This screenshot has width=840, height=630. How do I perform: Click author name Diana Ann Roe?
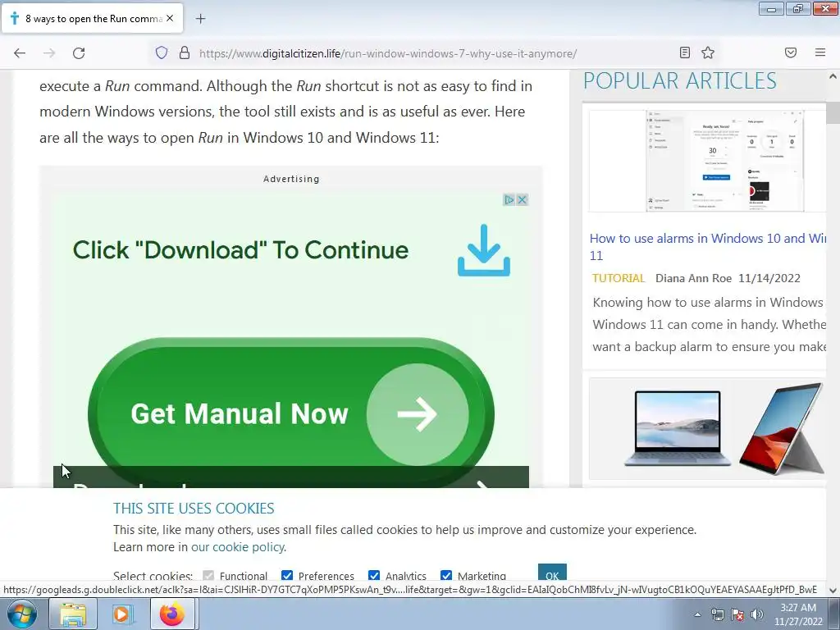point(693,278)
